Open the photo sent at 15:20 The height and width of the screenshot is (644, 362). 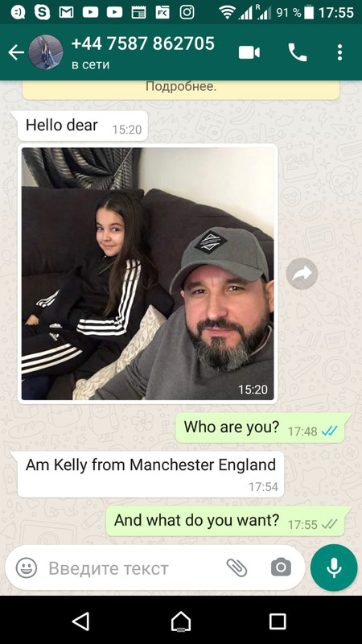coord(148,274)
